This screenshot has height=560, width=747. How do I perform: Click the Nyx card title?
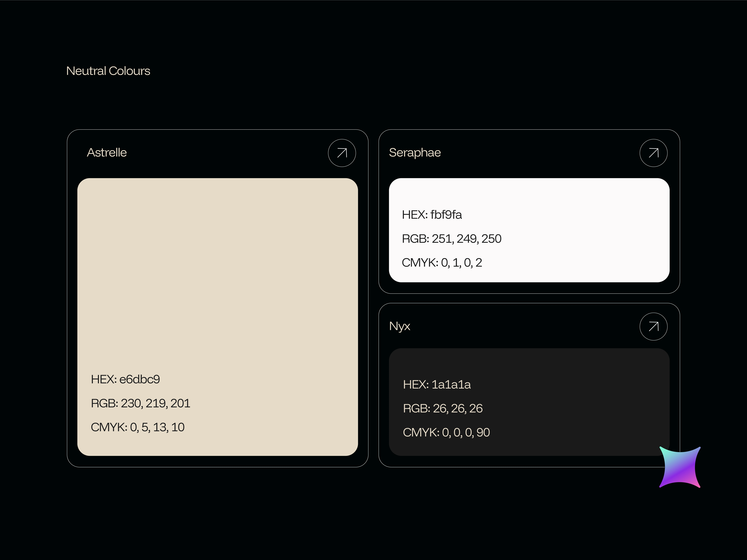coord(400,326)
